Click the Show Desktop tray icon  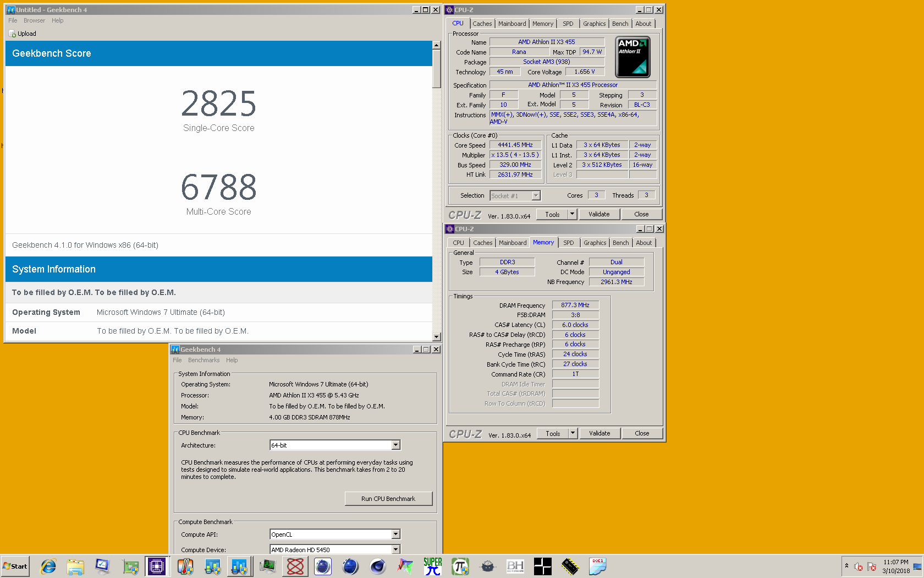point(917,566)
